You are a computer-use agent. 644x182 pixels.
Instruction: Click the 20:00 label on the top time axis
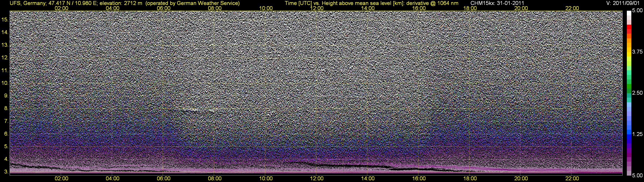tap(521, 8)
